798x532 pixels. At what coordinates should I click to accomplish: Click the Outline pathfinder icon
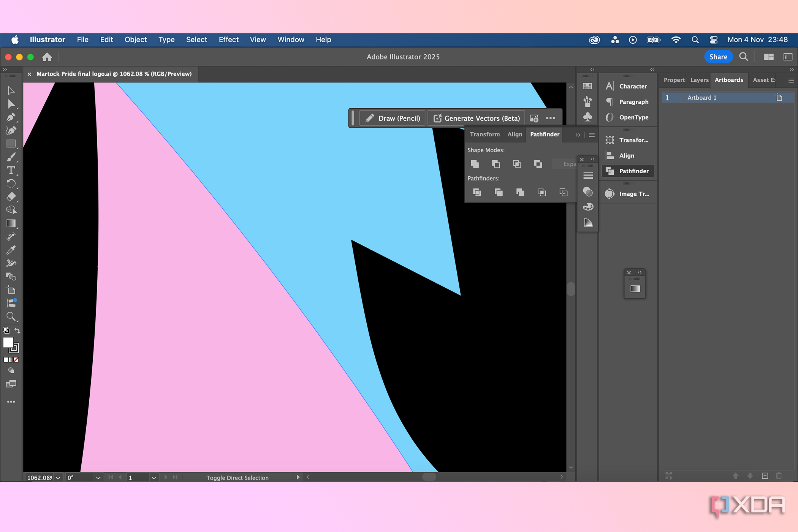coord(564,192)
